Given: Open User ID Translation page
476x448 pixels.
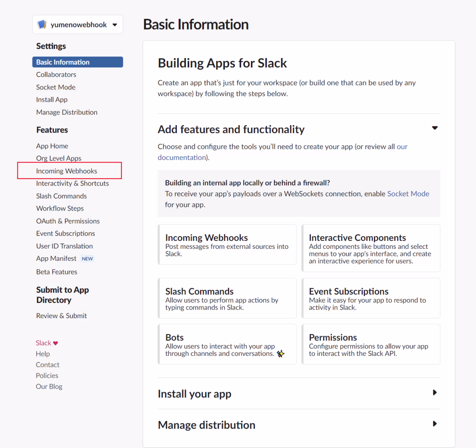Looking at the screenshot, I should tap(65, 246).
